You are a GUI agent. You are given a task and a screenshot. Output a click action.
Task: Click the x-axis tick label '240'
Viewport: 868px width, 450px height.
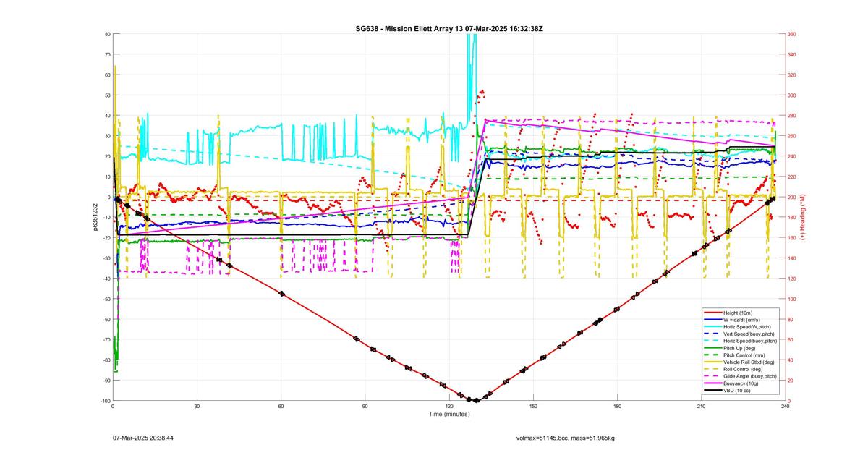click(x=785, y=407)
